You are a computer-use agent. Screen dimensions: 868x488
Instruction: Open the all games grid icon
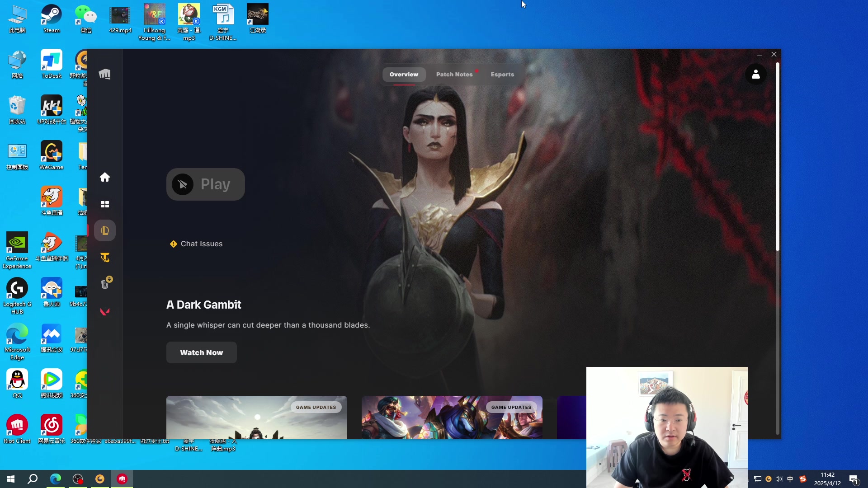(x=105, y=204)
